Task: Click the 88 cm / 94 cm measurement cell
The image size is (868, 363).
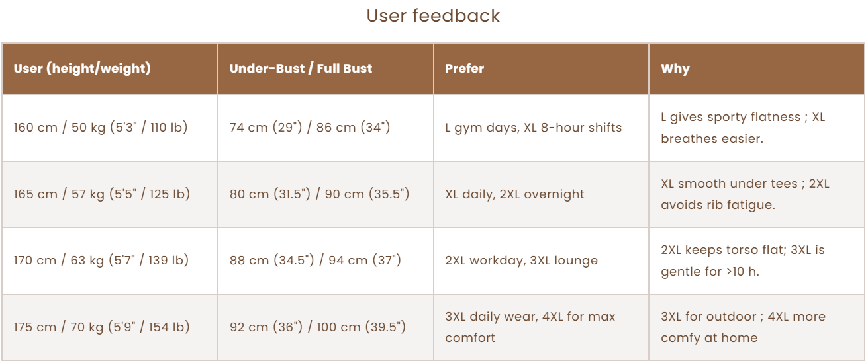Action: [x=315, y=261]
